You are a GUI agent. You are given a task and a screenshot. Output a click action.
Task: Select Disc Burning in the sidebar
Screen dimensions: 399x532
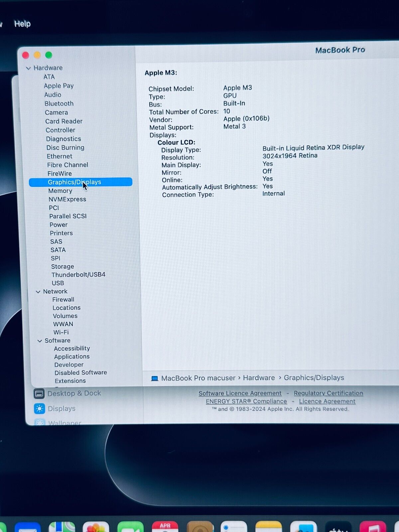pyautogui.click(x=66, y=148)
